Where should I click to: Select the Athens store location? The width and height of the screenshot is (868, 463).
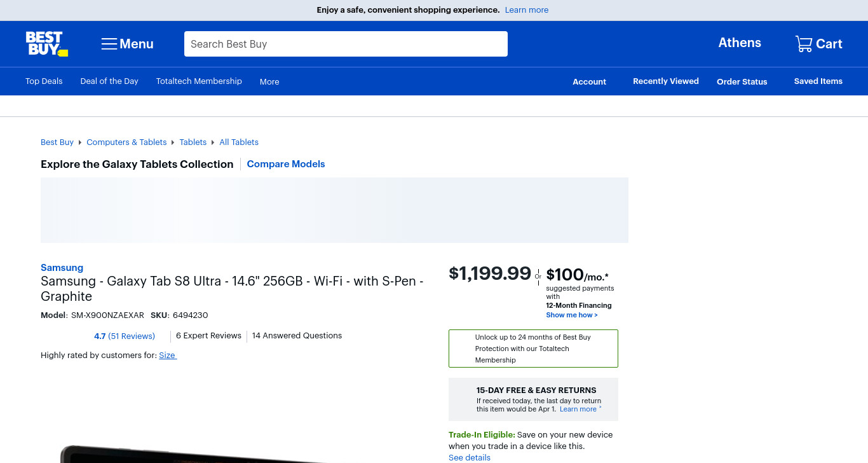[x=740, y=43]
